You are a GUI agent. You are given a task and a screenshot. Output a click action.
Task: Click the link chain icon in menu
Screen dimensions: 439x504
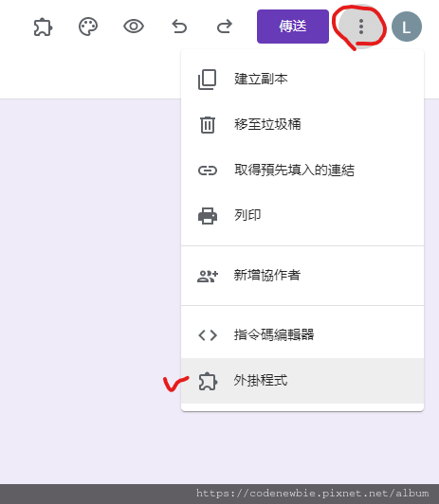208,171
